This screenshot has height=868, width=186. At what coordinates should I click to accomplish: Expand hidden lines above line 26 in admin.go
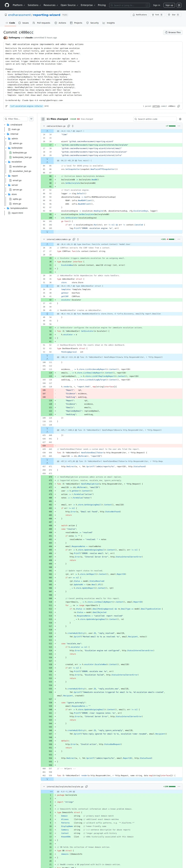[x=47, y=244]
